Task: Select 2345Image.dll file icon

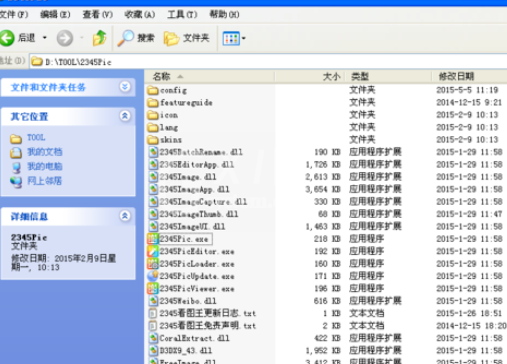Action: coord(153,177)
